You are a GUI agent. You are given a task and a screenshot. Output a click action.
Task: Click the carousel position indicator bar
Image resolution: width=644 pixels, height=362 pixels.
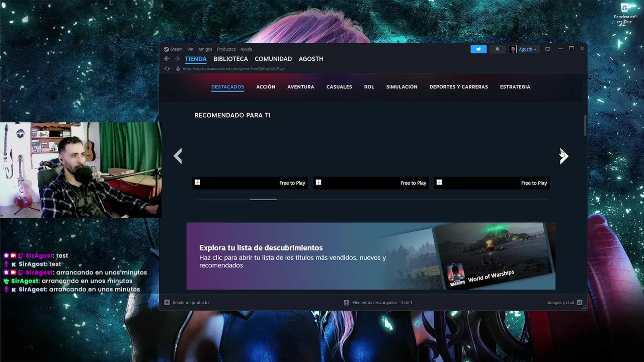(x=263, y=199)
